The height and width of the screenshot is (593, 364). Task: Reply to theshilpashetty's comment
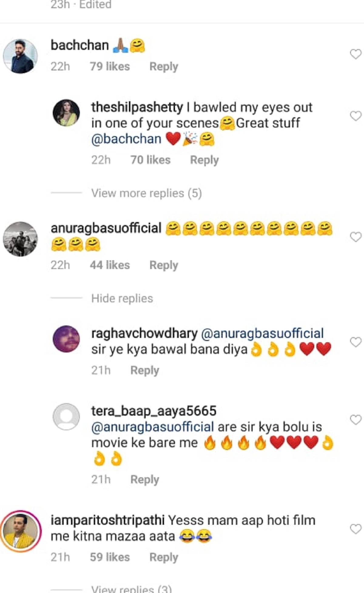click(x=204, y=160)
